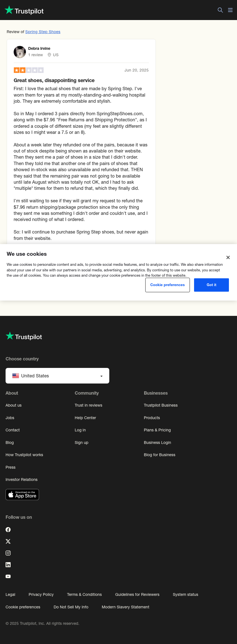
Task: Click the review date Jun 20, 2025
Action: [x=136, y=70]
